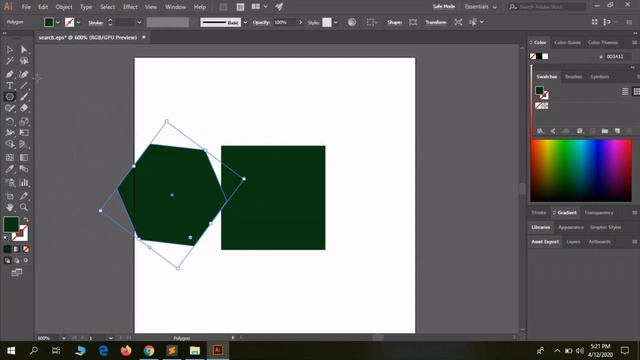Select the Scale tool
This screenshot has width=640, height=360.
24,121
